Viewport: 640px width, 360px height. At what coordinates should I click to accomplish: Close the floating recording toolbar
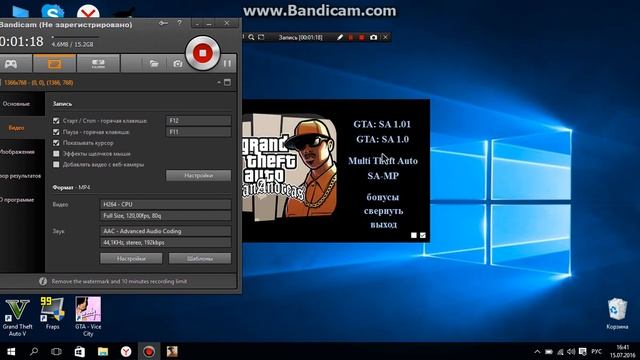tap(385, 37)
